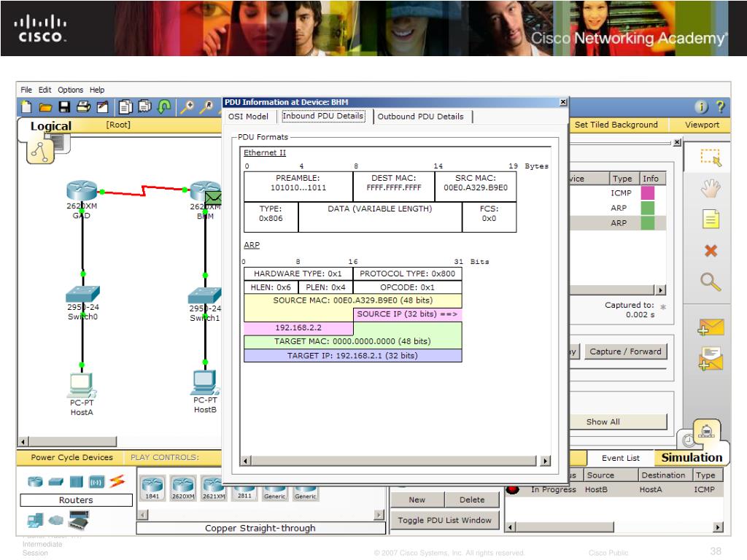Click the In Progress status of the ICMP PDU
Viewport: 747px width, 560px height.
click(x=553, y=489)
